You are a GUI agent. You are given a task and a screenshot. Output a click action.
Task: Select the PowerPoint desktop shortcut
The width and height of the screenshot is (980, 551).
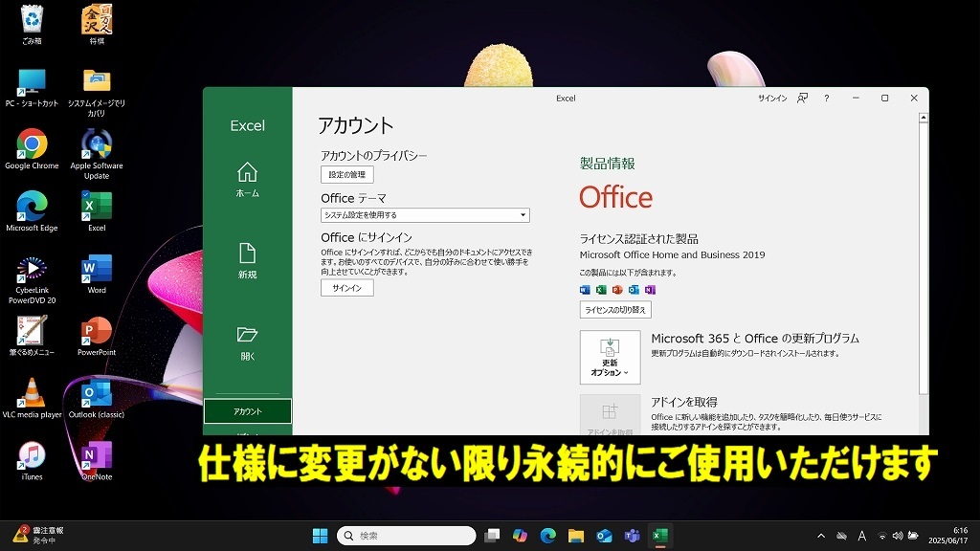pos(97,336)
